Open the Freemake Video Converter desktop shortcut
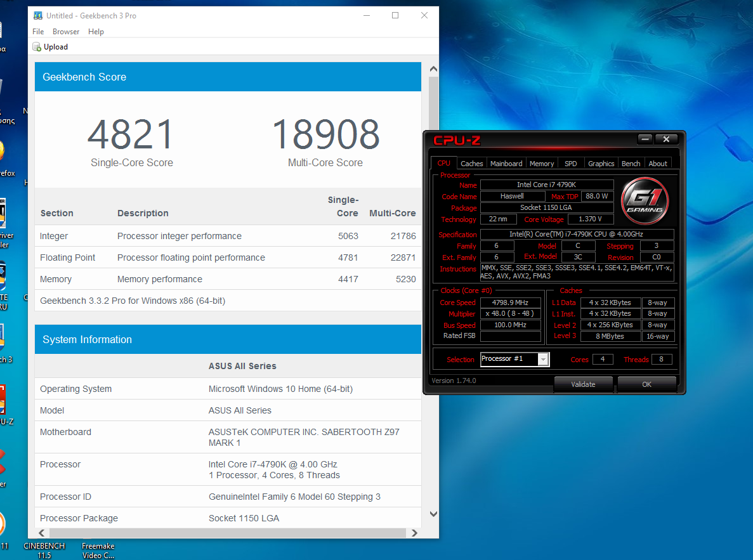The image size is (753, 560). click(98, 550)
